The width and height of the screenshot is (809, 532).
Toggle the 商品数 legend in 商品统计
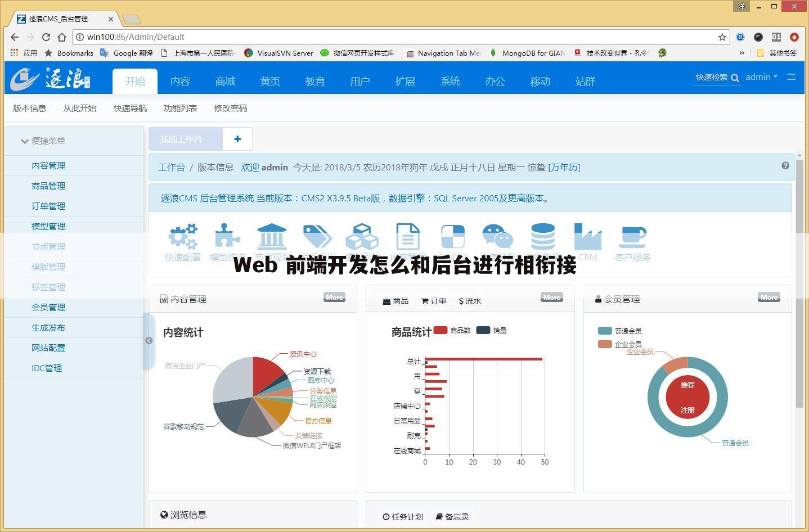pos(441,330)
